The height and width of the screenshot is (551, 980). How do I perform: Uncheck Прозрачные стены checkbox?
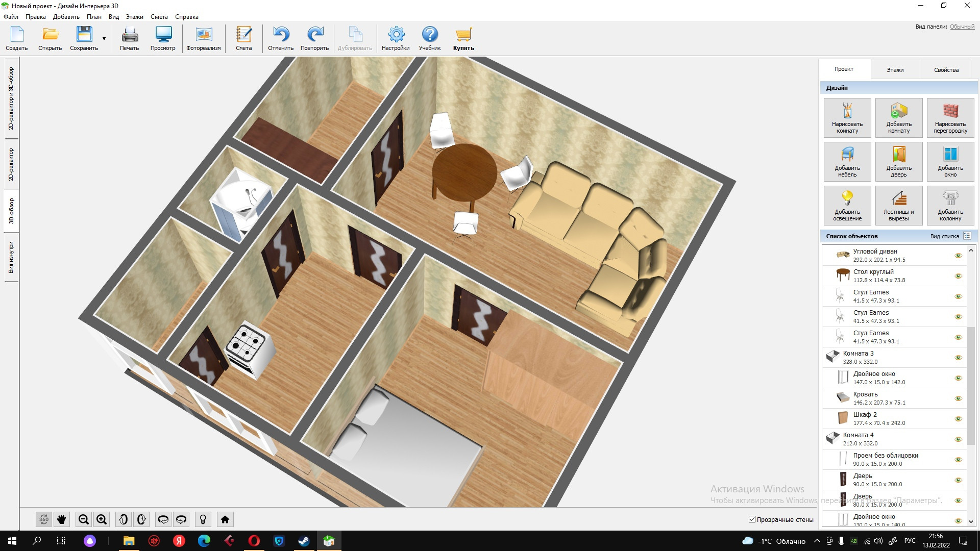click(752, 519)
